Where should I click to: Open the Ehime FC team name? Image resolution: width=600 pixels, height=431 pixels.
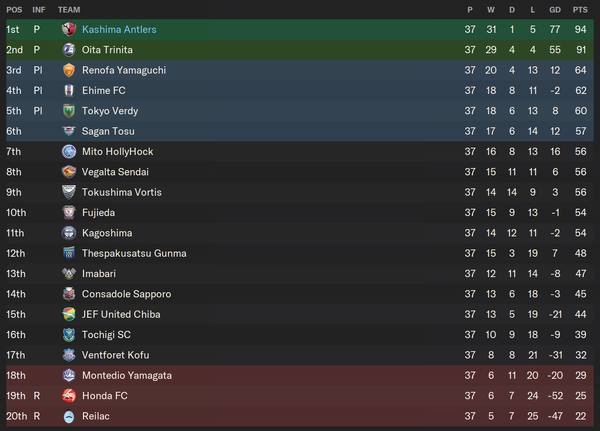pyautogui.click(x=104, y=91)
